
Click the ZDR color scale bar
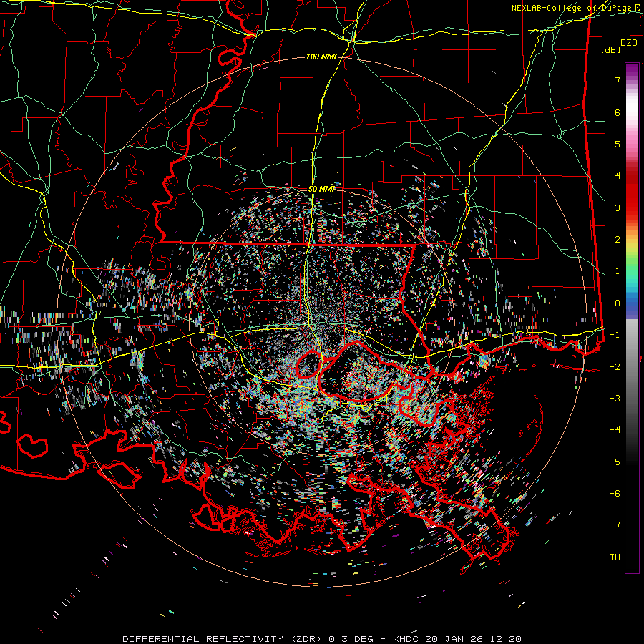632,318
